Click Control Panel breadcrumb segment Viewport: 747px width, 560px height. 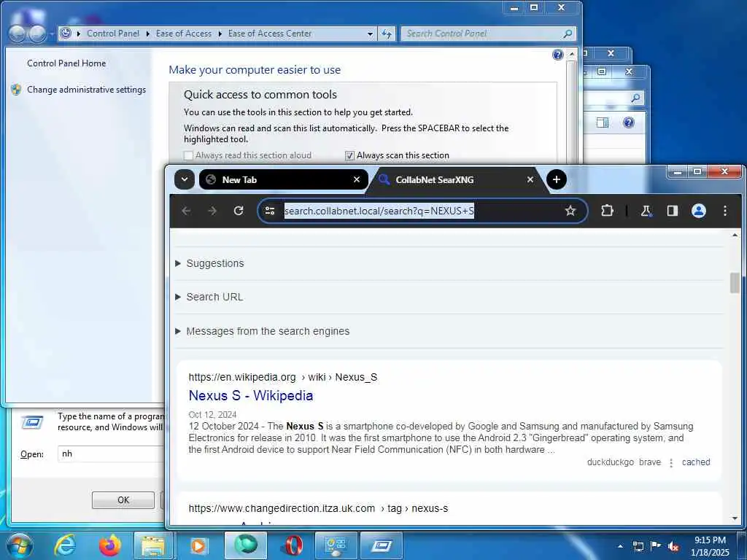(113, 34)
